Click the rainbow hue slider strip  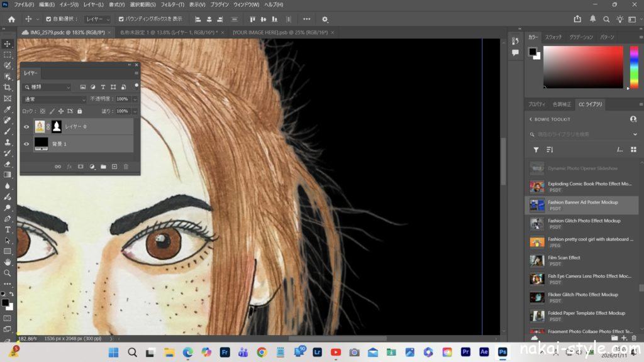633,67
